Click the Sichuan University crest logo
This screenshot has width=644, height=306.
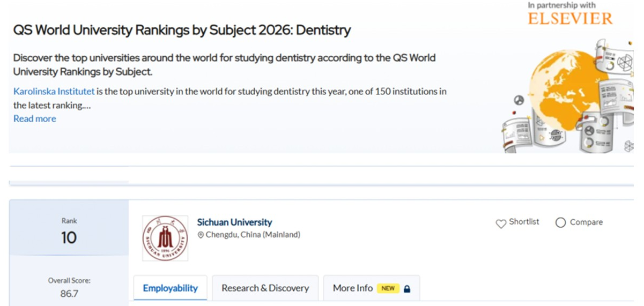(165, 238)
